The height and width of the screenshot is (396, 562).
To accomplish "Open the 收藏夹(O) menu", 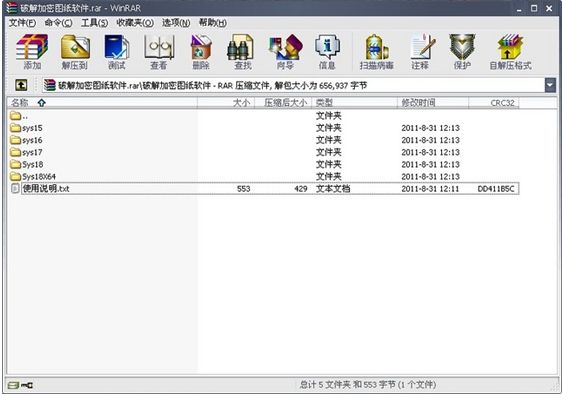I will coord(135,23).
